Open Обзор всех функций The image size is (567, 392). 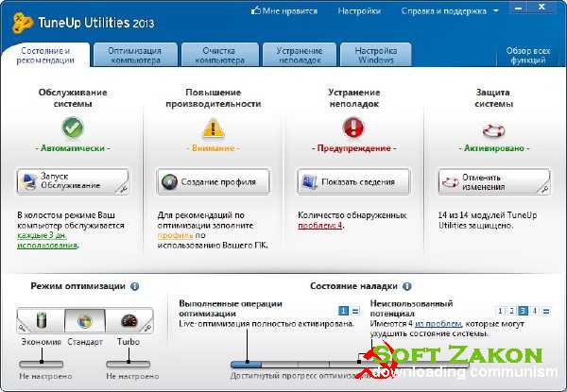click(528, 56)
